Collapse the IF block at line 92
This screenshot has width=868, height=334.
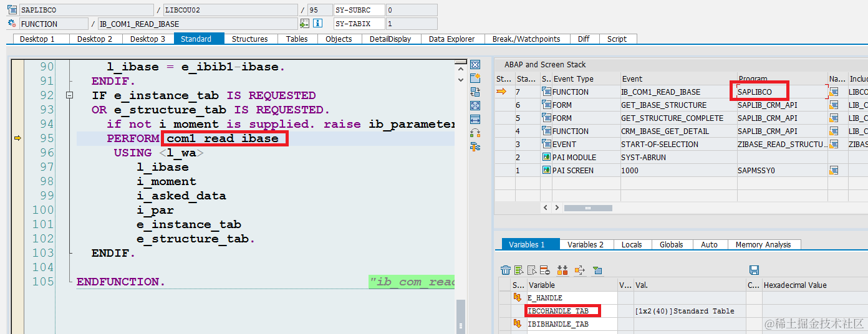(69, 95)
